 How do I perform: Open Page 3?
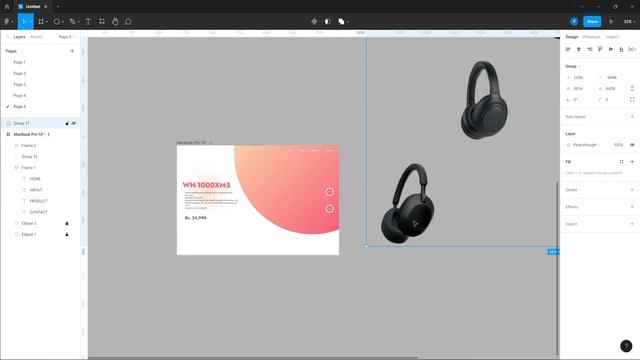coord(19,84)
